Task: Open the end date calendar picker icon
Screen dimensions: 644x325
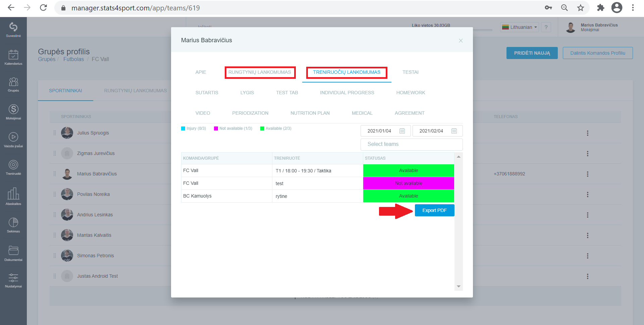Action: coord(454,131)
